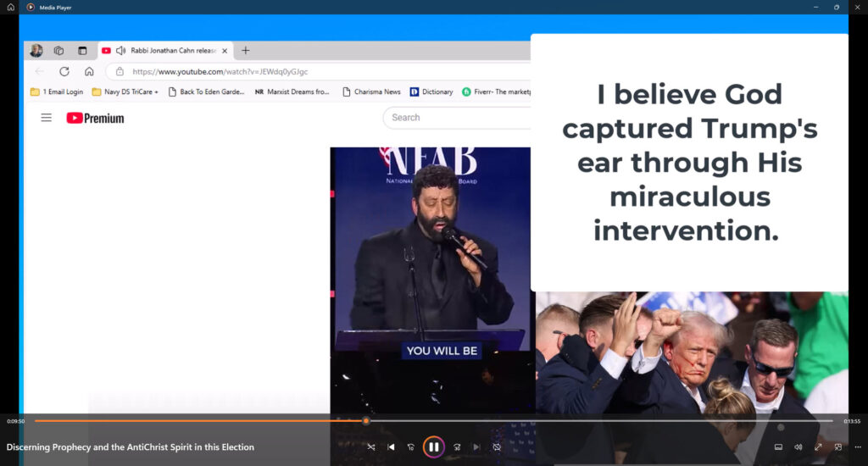
Task: Click the YouTube Search field
Action: pyautogui.click(x=457, y=117)
